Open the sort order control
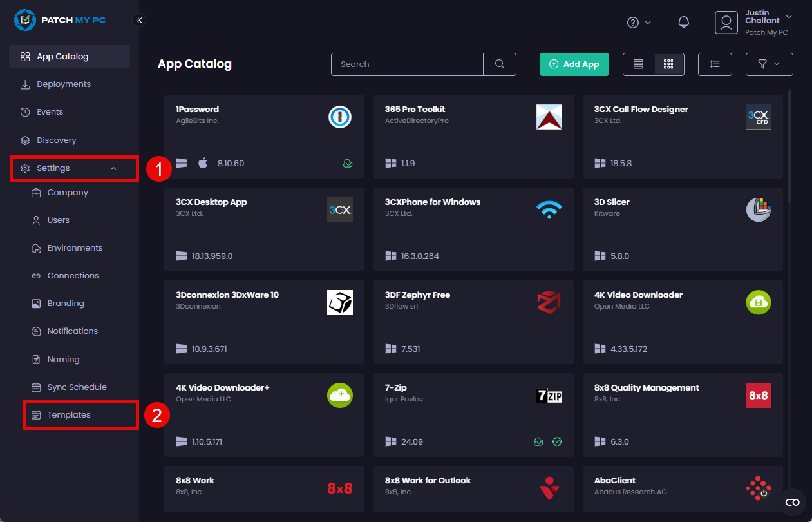This screenshot has width=812, height=522. point(715,64)
